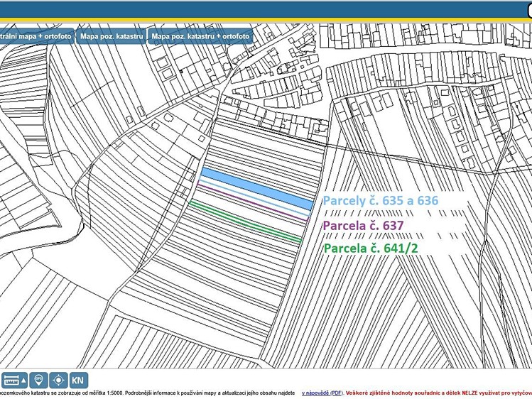
Task: Open the ruler measurement tool
Action: [14, 381]
